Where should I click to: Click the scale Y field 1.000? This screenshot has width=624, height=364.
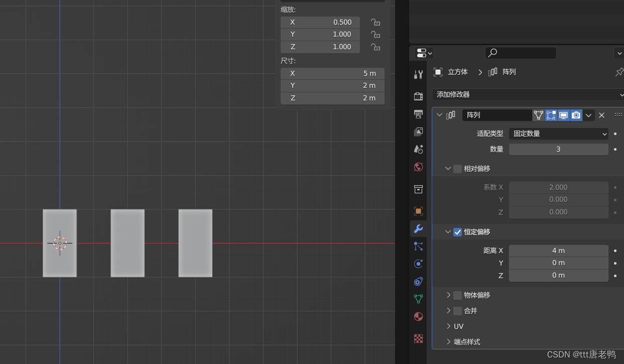tap(320, 34)
